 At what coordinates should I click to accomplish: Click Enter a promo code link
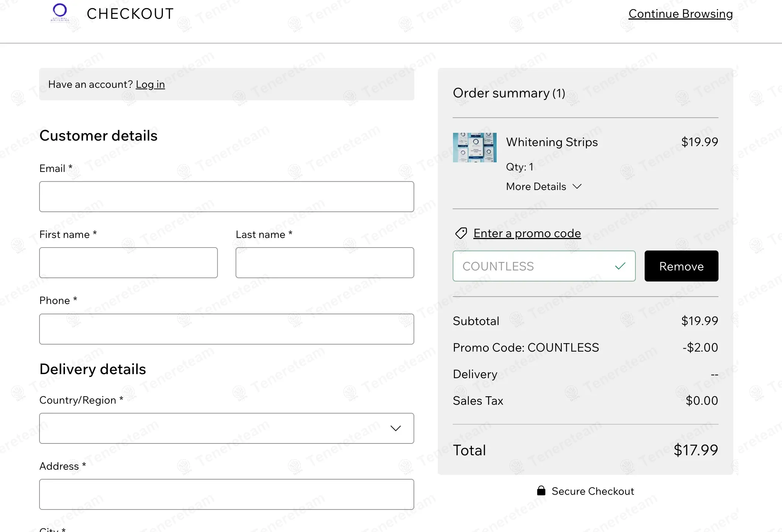[527, 234]
